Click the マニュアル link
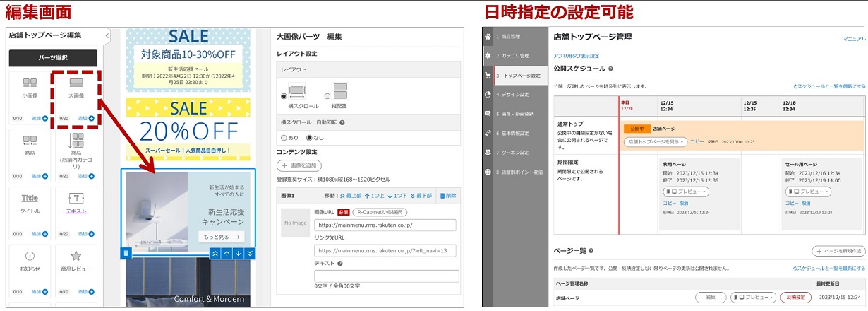 [854, 39]
